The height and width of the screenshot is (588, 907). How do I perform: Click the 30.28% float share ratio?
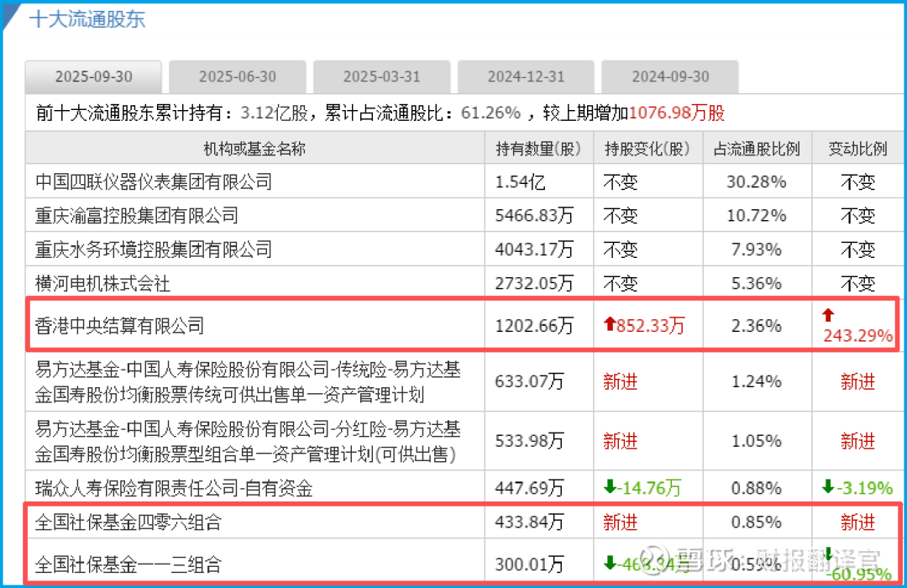tap(756, 181)
